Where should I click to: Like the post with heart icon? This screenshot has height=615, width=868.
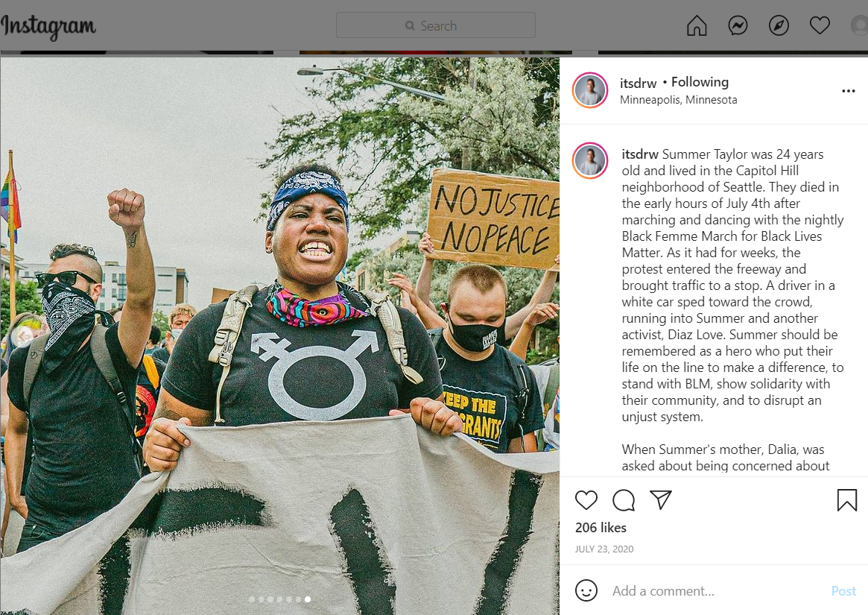586,499
